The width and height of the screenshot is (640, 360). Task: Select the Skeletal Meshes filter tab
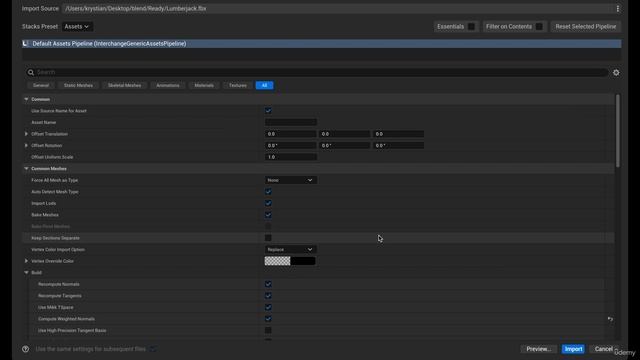pyautogui.click(x=124, y=85)
